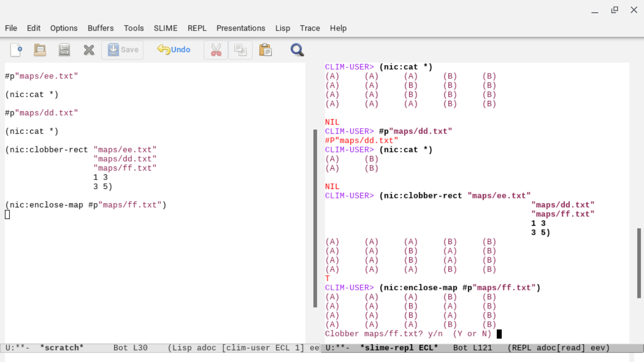Click the New File toolbar icon
The image size is (644, 362).
(16, 50)
